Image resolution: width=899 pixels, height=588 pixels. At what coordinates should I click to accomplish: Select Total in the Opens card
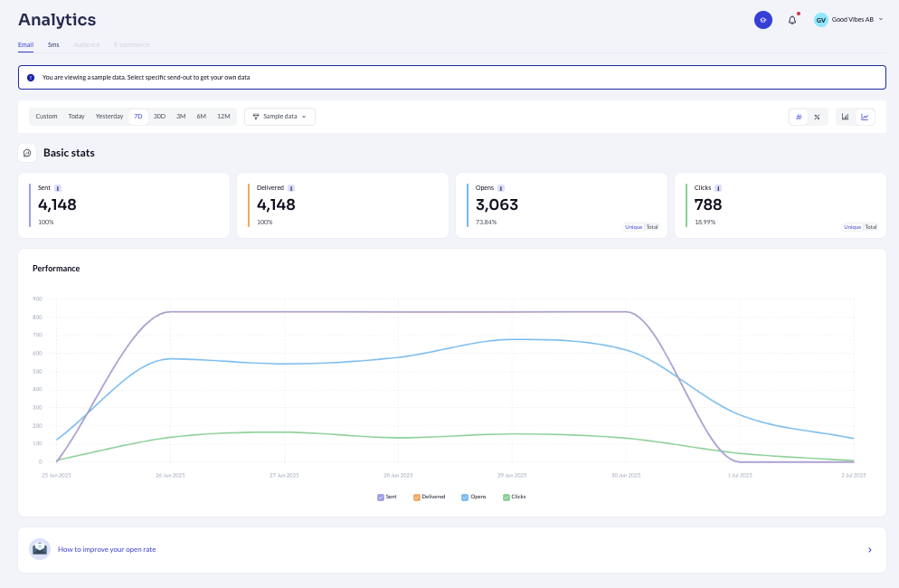coord(652,227)
